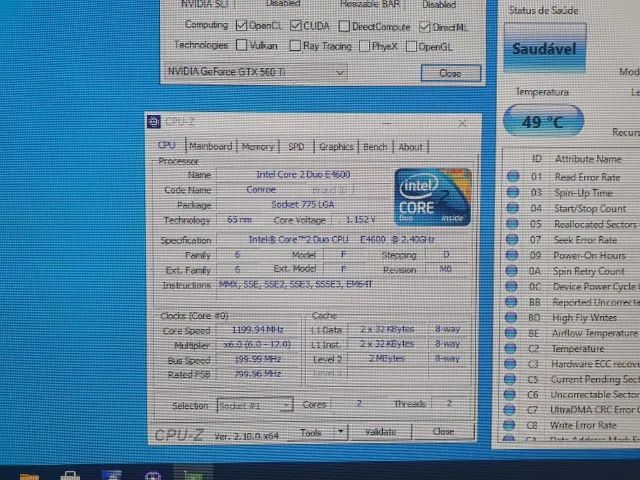Viewport: 640px width, 480px height.
Task: Click the Close button in GPU-Z window
Action: pyautogui.click(x=451, y=73)
